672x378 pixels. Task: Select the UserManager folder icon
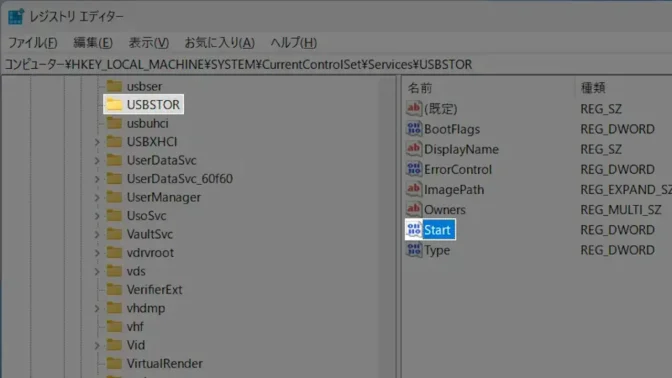point(114,197)
